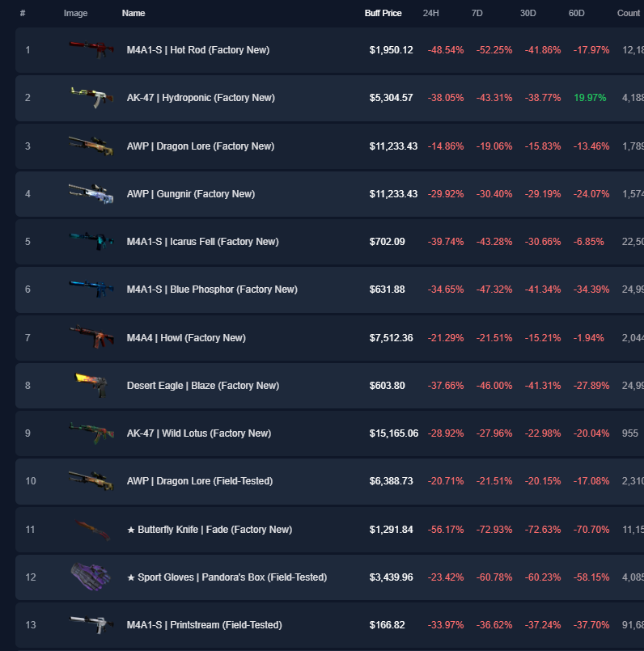
Task: Sort by the 24H column header
Action: click(431, 13)
